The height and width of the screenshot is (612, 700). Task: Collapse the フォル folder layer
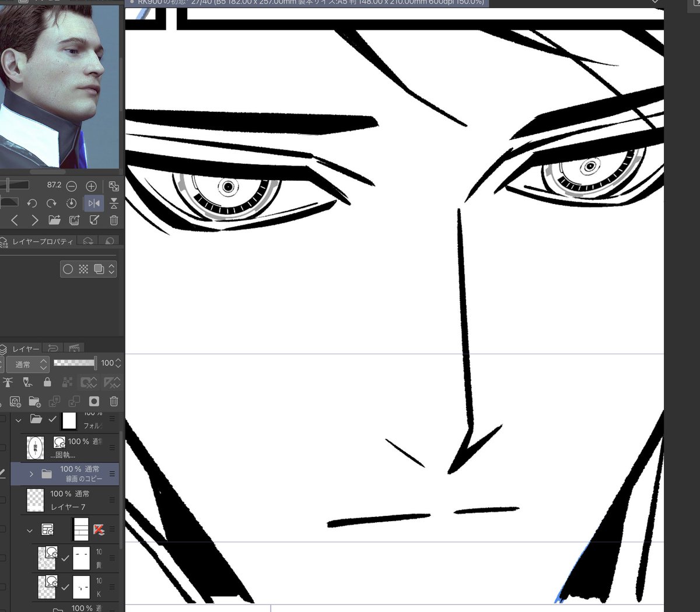click(18, 419)
